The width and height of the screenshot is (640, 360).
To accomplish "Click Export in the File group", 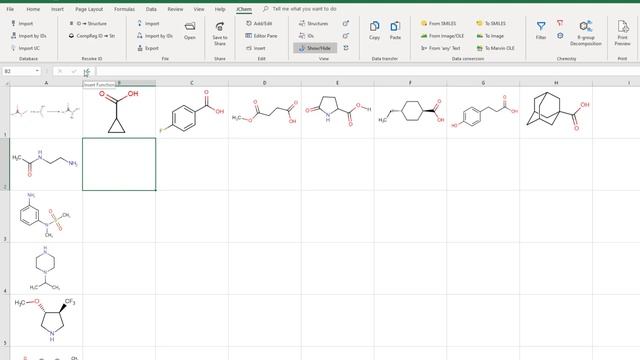I will click(x=148, y=48).
